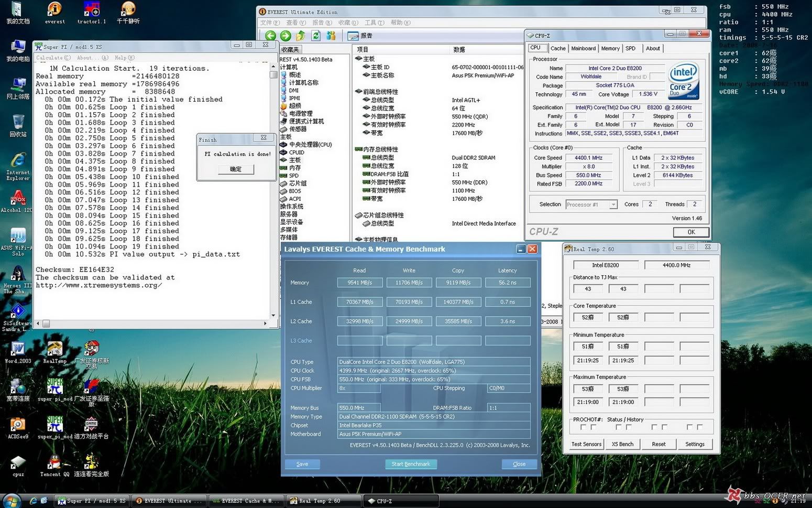Click the two-people icon in EVEREST toolbar
Image resolution: width=812 pixels, height=508 pixels.
coord(331,36)
